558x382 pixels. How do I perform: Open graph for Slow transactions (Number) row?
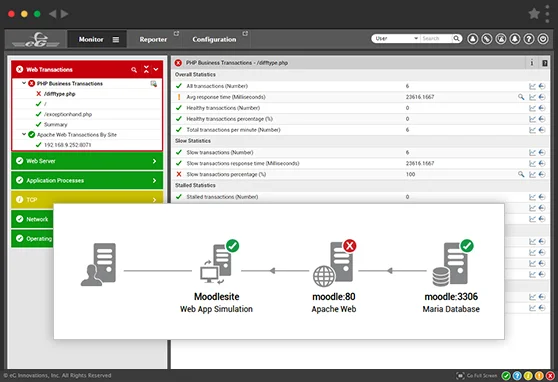(532, 152)
